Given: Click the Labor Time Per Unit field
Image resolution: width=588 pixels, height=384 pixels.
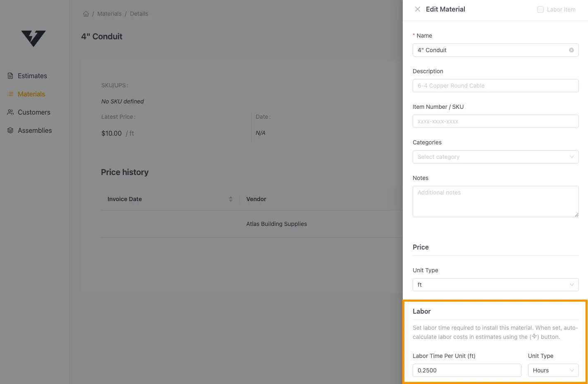Looking at the screenshot, I should pyautogui.click(x=467, y=370).
